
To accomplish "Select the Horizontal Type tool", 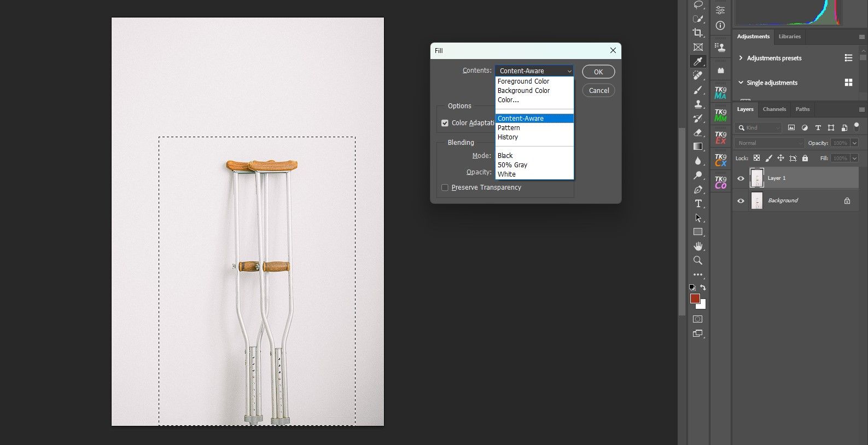I will [698, 203].
